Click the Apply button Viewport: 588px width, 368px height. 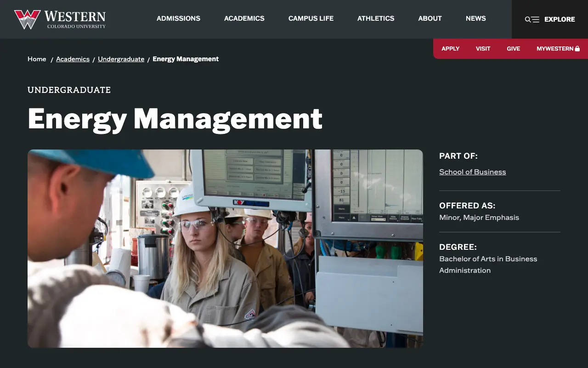point(451,49)
